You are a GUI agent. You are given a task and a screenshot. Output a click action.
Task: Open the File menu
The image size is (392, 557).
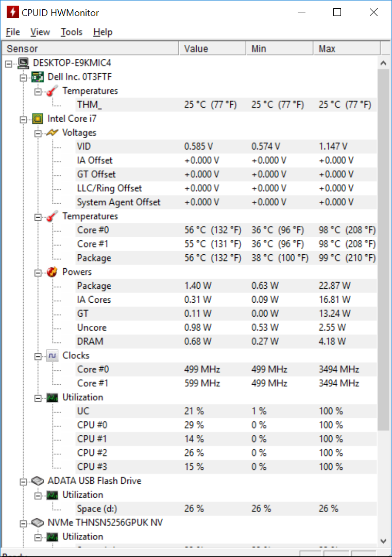pyautogui.click(x=13, y=32)
